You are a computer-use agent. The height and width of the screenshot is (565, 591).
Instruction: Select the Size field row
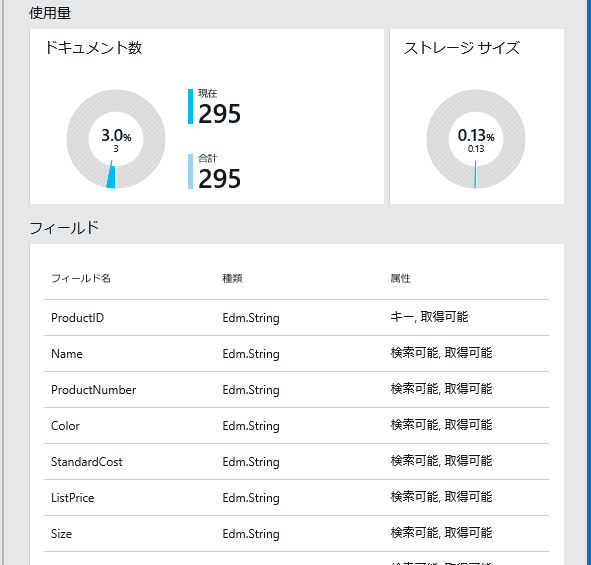(x=296, y=534)
